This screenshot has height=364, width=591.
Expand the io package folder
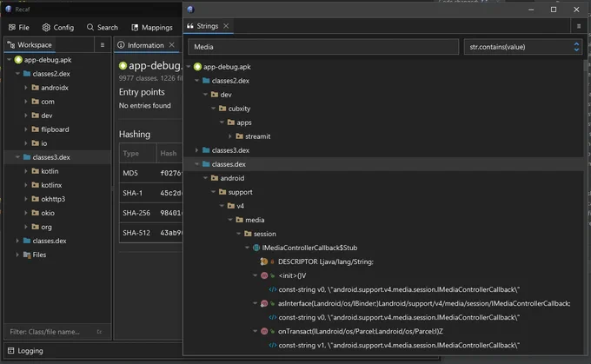pos(25,143)
